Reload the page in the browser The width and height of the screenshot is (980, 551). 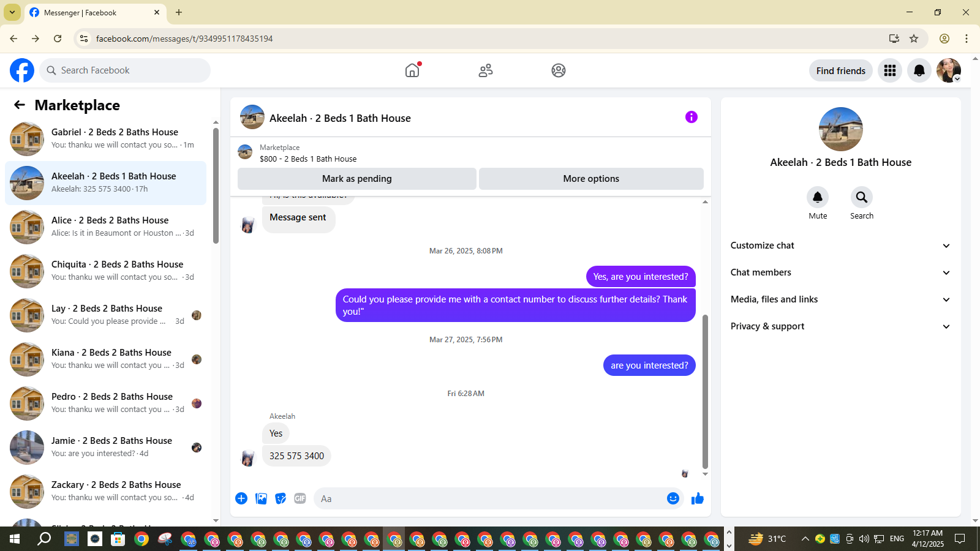click(x=58, y=39)
